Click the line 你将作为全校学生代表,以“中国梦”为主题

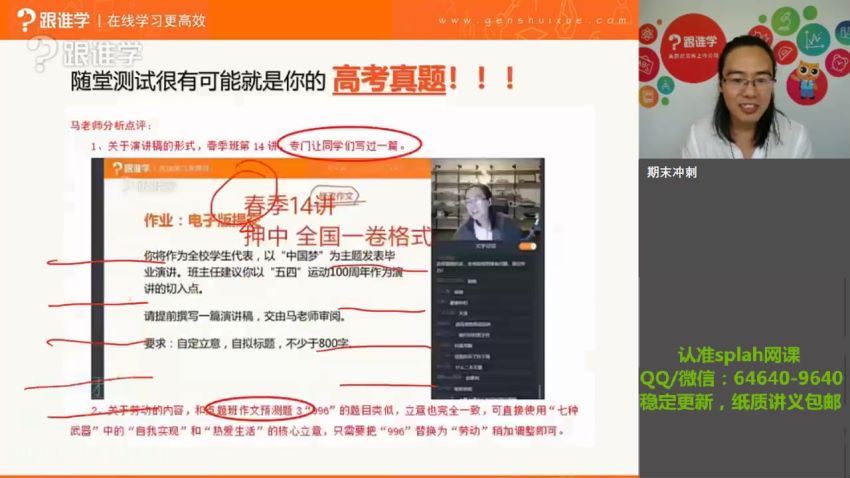point(269,256)
